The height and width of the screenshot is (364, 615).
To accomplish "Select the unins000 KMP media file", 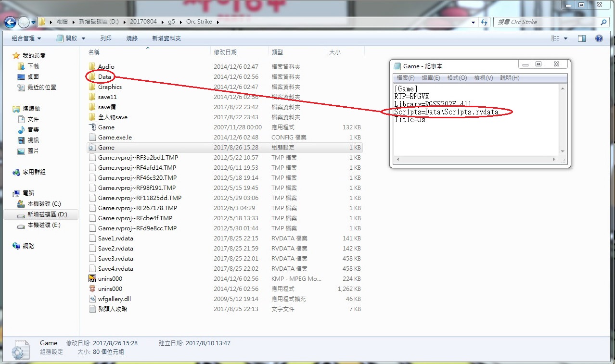I will click(x=110, y=279).
